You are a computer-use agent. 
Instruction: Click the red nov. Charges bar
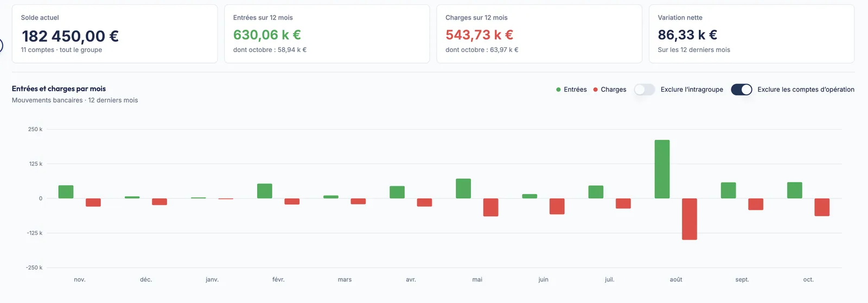click(93, 202)
